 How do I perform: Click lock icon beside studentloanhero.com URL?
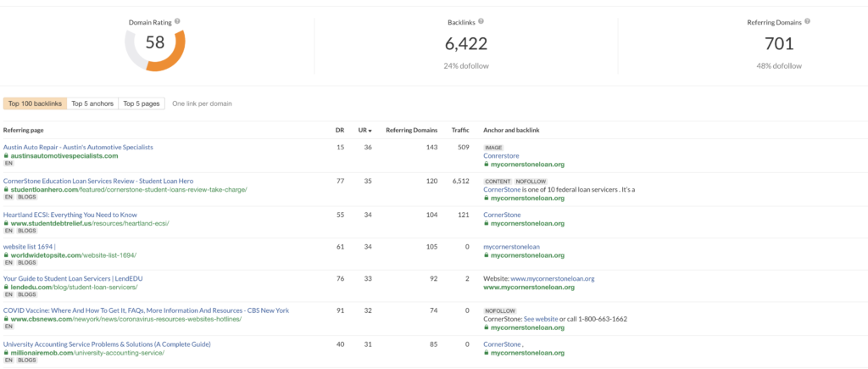6,190
